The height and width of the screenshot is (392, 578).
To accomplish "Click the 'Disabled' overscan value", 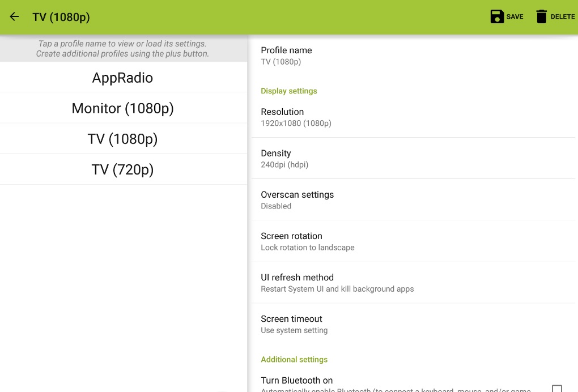I will coord(276,206).
